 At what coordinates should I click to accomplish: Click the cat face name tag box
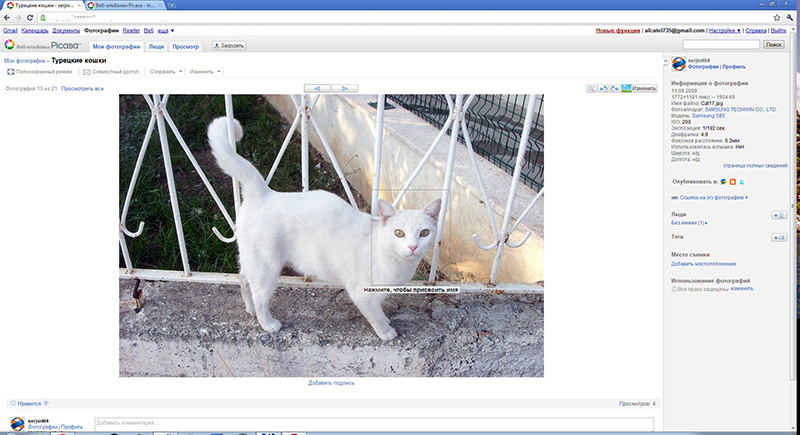coord(410,237)
